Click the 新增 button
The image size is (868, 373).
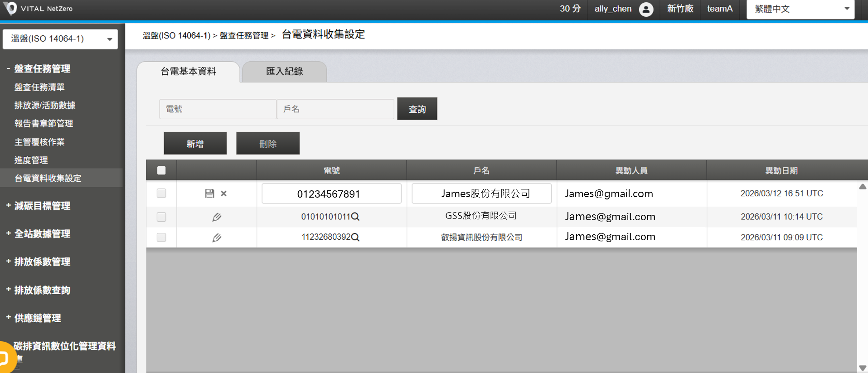click(x=195, y=144)
